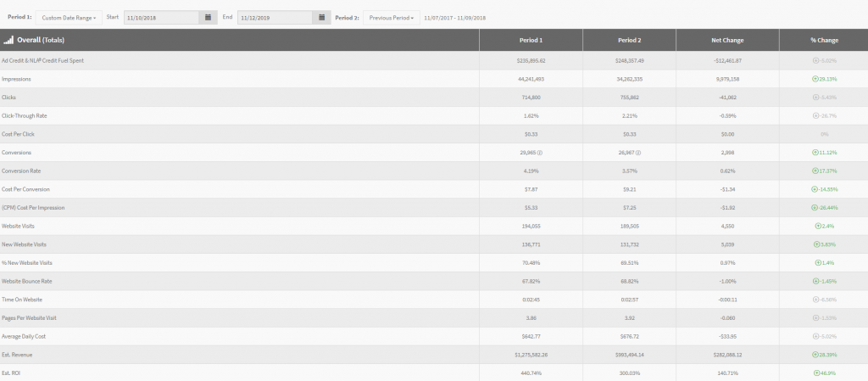868x381 pixels.
Task: Select the Ad Credit & NLA Credit Fuel Spent row label
Action: coord(42,60)
